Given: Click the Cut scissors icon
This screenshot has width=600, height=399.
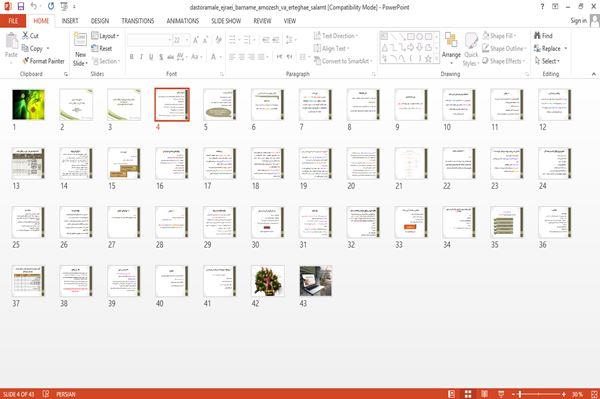Looking at the screenshot, I should pyautogui.click(x=25, y=36).
